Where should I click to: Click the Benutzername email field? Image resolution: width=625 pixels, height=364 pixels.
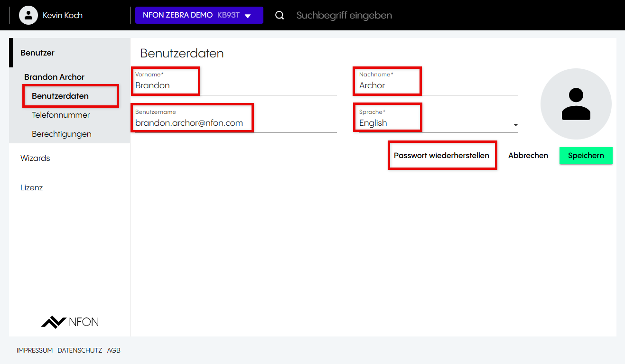coord(233,123)
